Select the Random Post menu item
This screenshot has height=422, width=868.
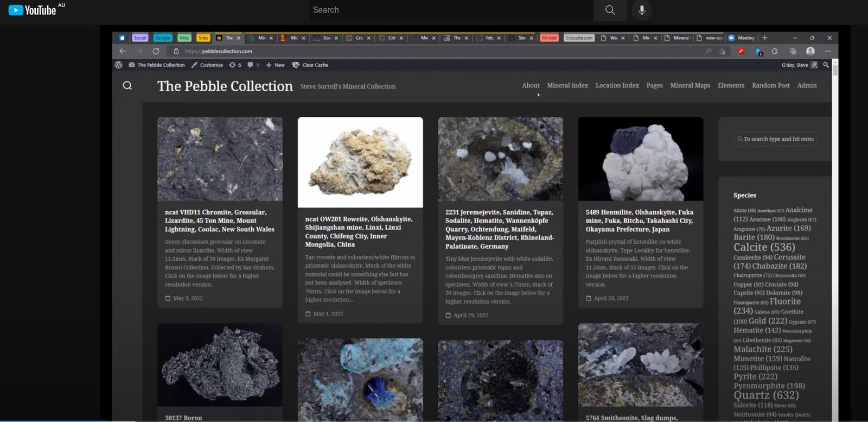click(770, 85)
